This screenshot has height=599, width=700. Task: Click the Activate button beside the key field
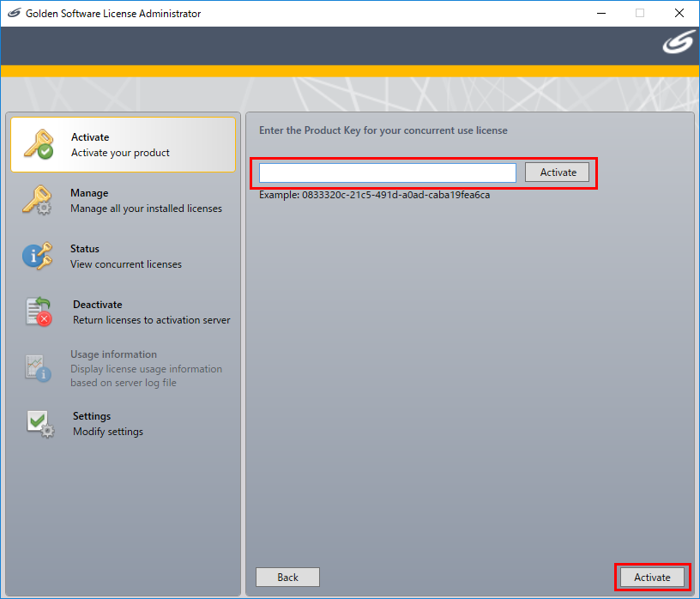(x=557, y=172)
